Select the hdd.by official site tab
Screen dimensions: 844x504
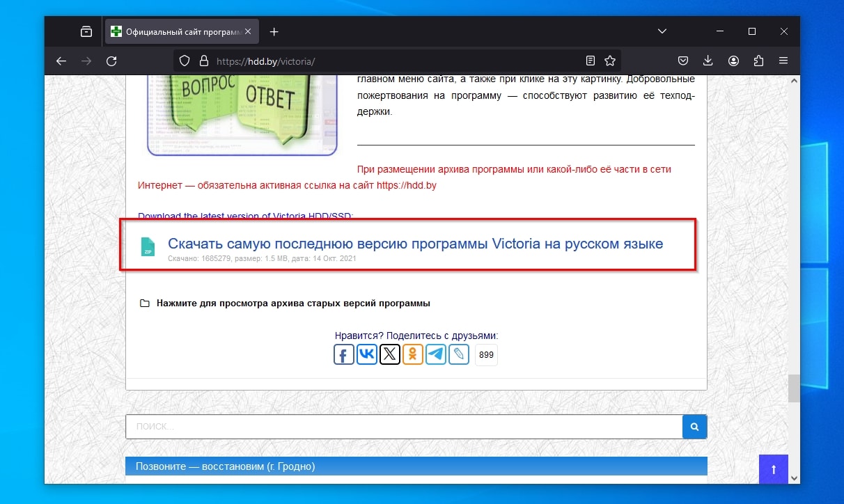(182, 31)
